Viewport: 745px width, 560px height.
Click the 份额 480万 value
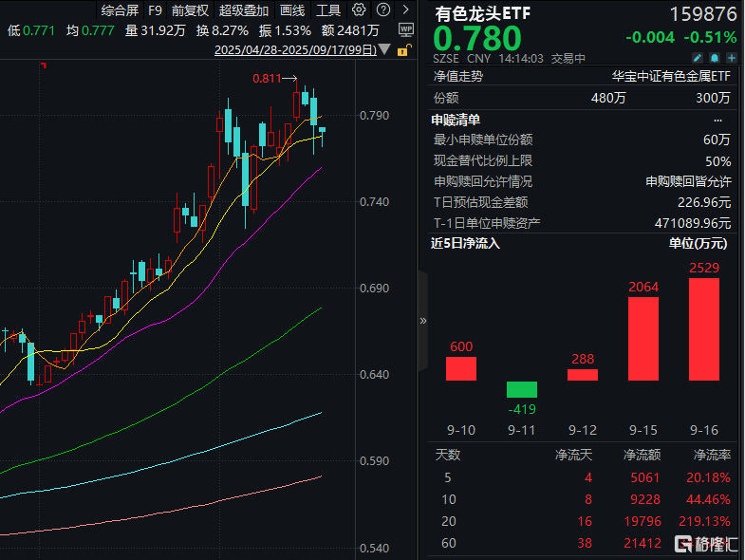click(608, 98)
